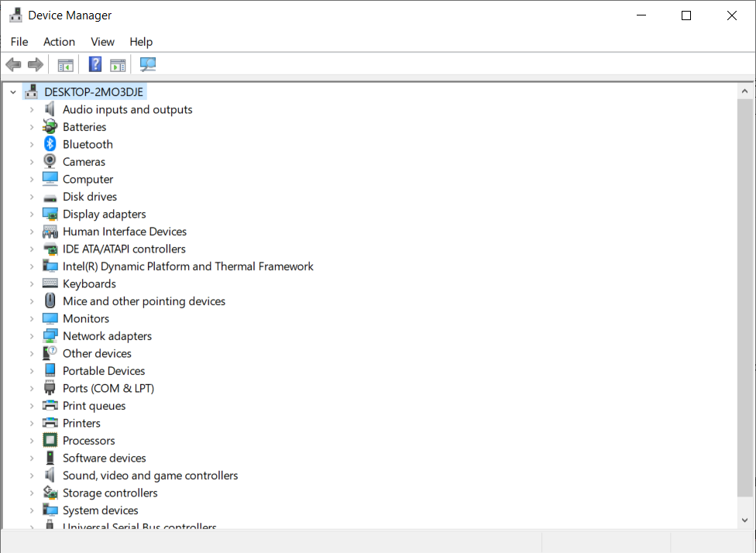Click the Cameras webcam icon
This screenshot has width=756, height=553.
50,162
